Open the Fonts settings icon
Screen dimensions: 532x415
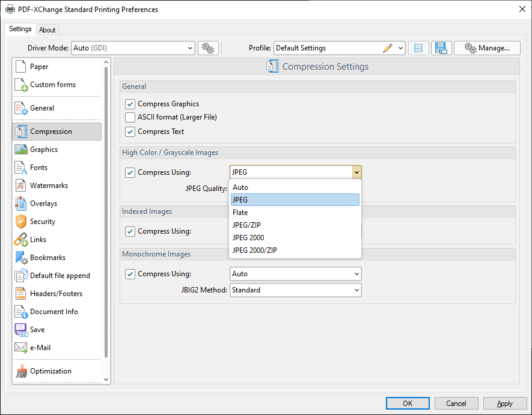21,168
